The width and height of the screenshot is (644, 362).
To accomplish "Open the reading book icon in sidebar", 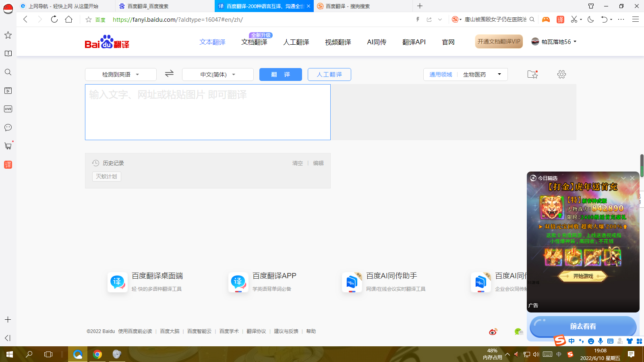I will [8, 54].
